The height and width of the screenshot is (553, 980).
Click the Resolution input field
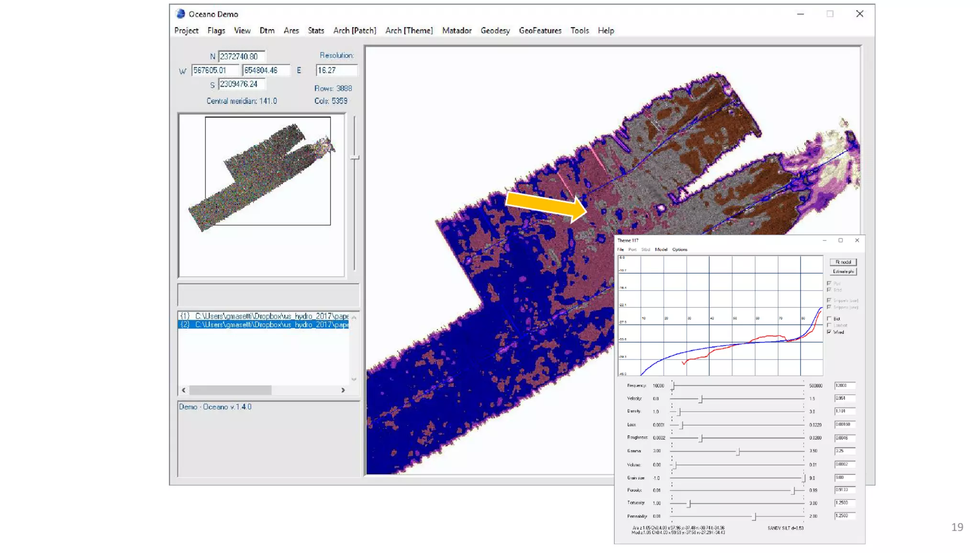pyautogui.click(x=336, y=70)
